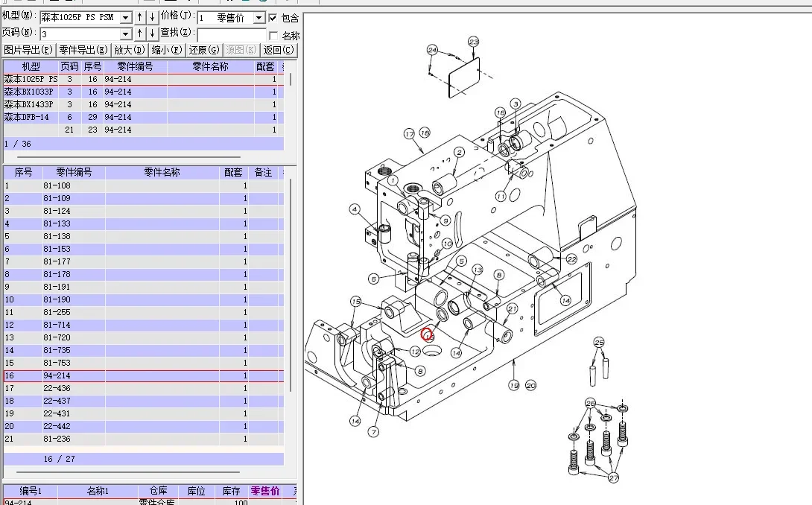812x505 pixels.
Task: Select the 森本BX1433P row
Action: coord(144,104)
